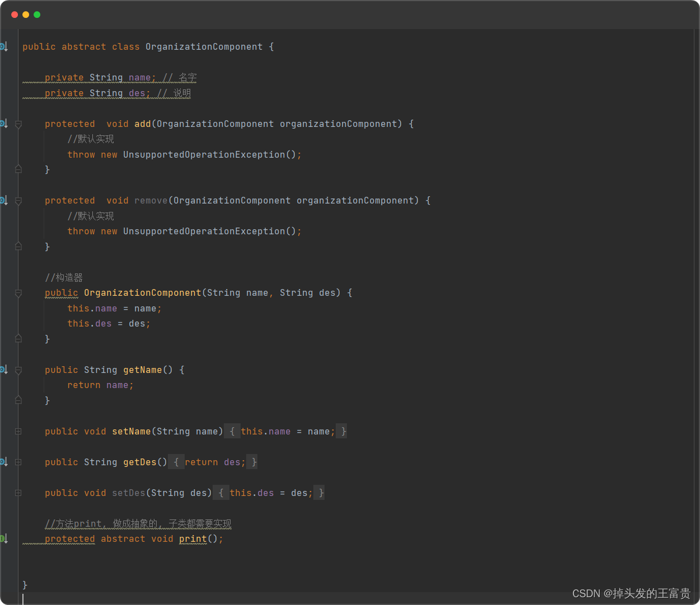Click the folded closing brace of setDes body

click(320, 493)
